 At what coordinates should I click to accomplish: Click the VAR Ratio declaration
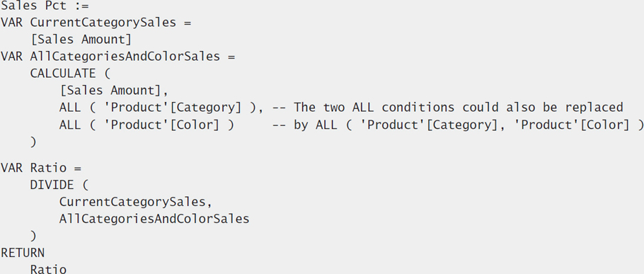click(x=41, y=168)
